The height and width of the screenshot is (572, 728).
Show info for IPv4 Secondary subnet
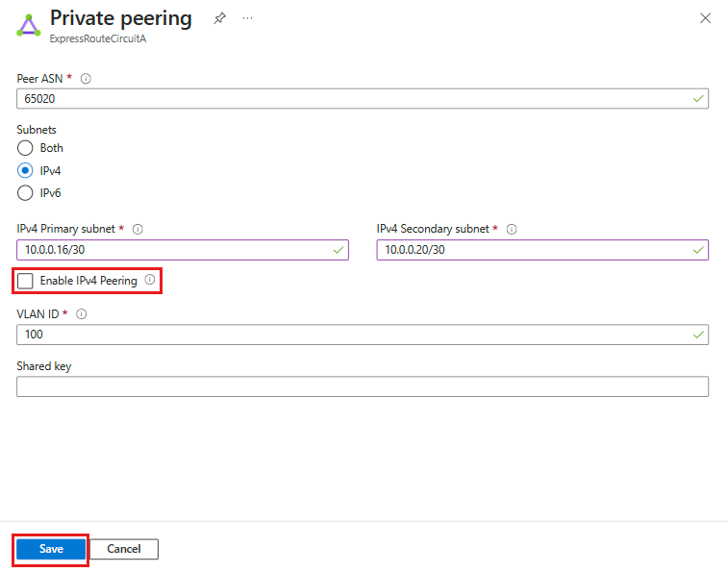[x=511, y=229]
